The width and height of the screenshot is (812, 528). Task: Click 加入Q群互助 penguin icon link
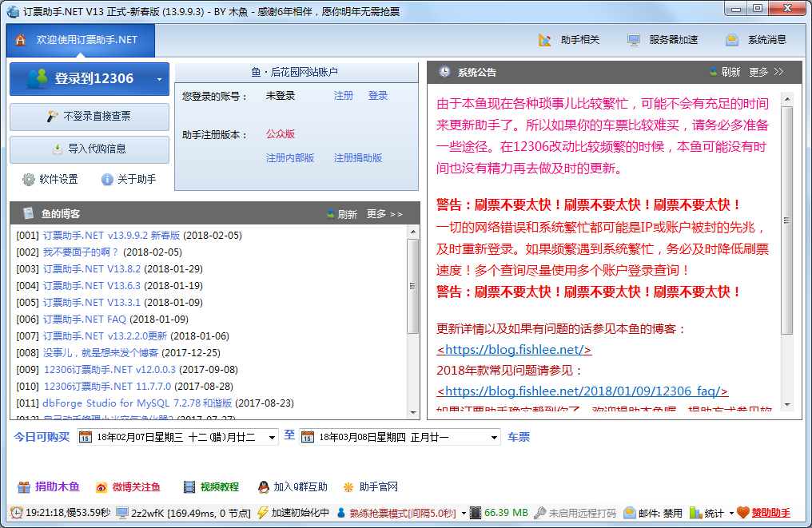(x=293, y=487)
